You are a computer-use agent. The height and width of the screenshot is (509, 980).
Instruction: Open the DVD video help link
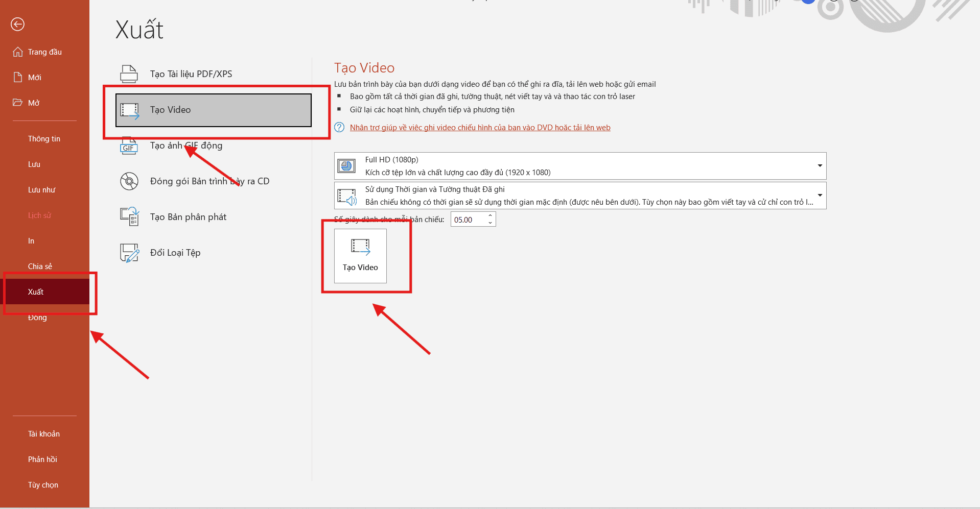(x=480, y=128)
